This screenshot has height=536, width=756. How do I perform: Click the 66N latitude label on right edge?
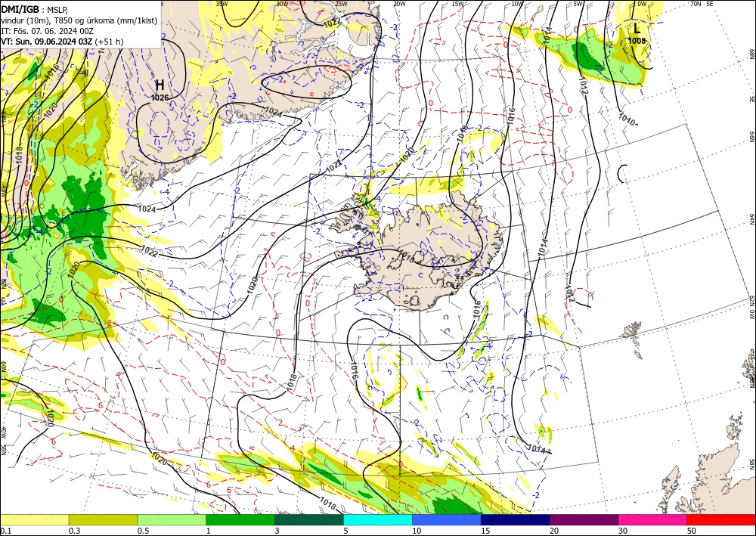point(751,137)
